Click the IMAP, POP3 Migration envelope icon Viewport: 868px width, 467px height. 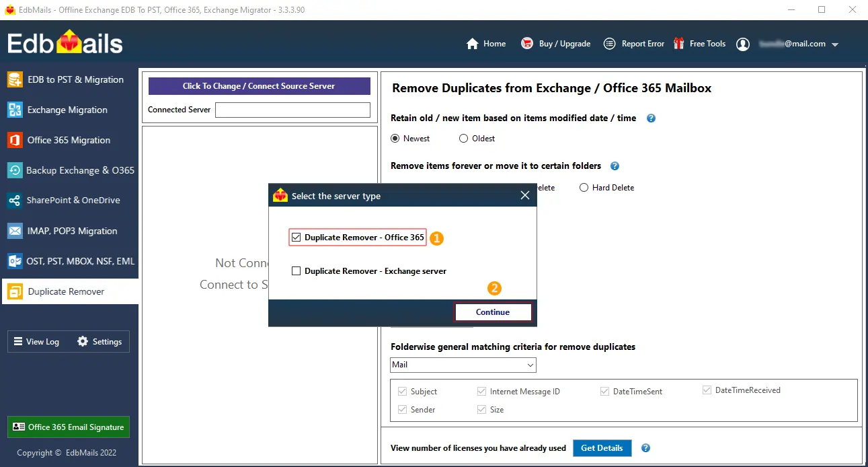point(15,231)
